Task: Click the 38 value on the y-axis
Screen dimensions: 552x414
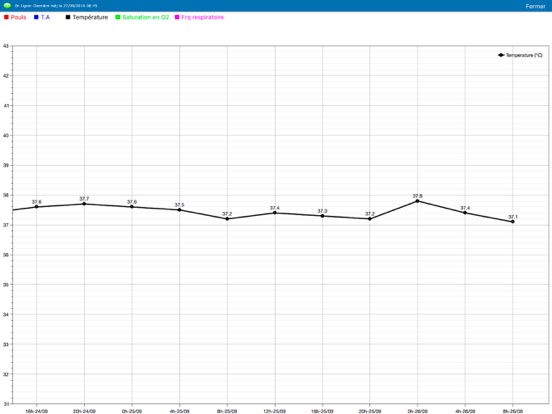Action: tap(6, 195)
